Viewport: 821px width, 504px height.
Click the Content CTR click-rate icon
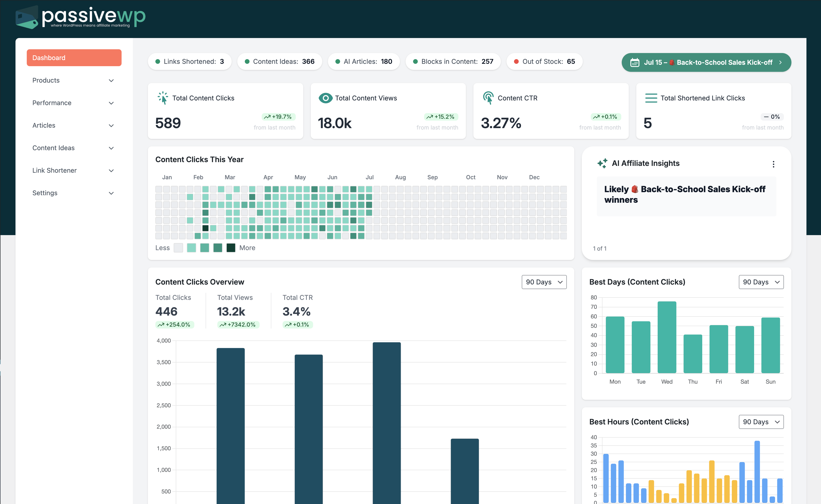click(x=488, y=98)
